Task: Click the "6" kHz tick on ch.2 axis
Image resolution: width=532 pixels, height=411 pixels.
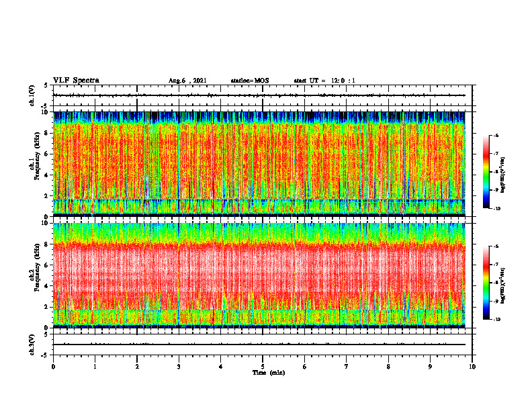Action: tap(46, 265)
